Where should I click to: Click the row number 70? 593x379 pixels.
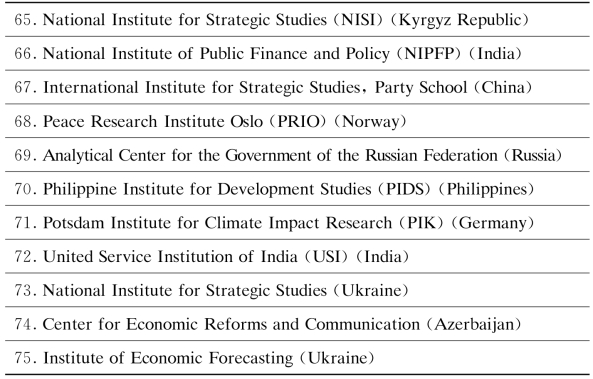coord(23,189)
